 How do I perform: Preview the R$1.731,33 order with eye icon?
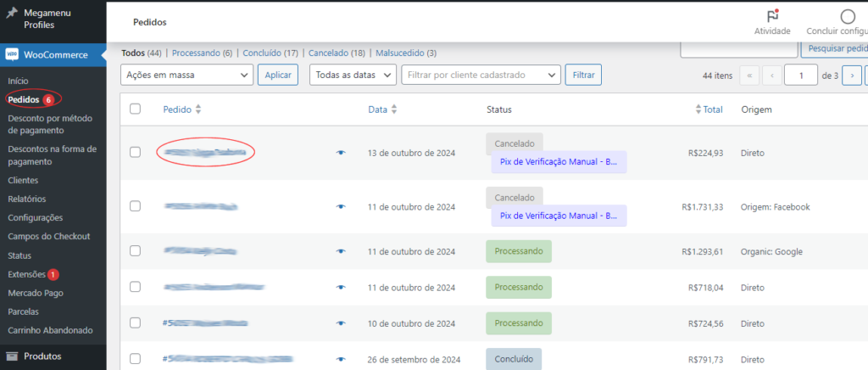[x=341, y=206]
